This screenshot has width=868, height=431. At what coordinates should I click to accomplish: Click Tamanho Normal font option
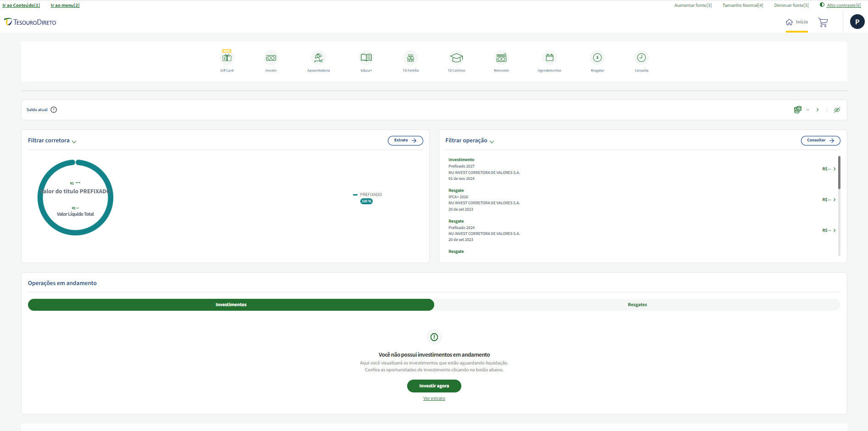[x=743, y=6]
